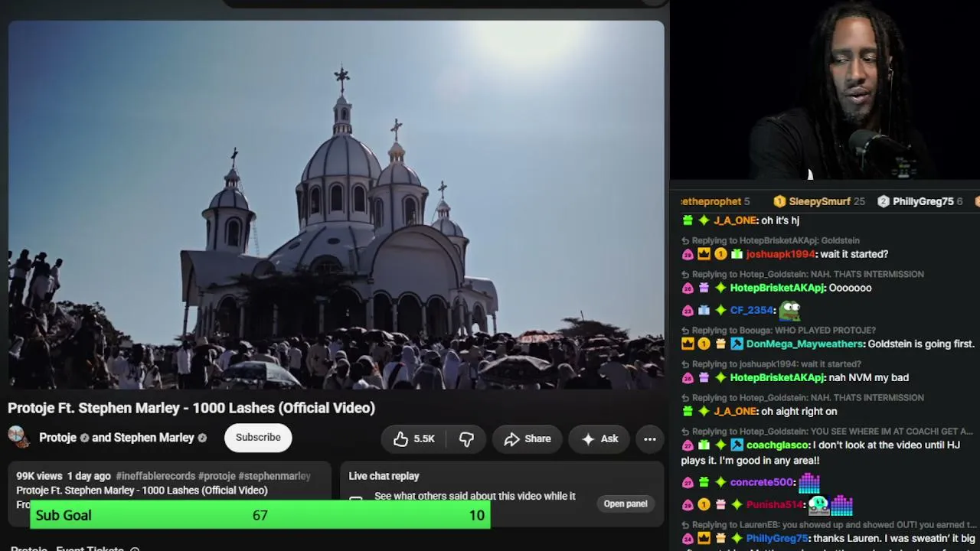The height and width of the screenshot is (551, 980).
Task: Like the video with 5.5K likes
Action: pos(413,439)
